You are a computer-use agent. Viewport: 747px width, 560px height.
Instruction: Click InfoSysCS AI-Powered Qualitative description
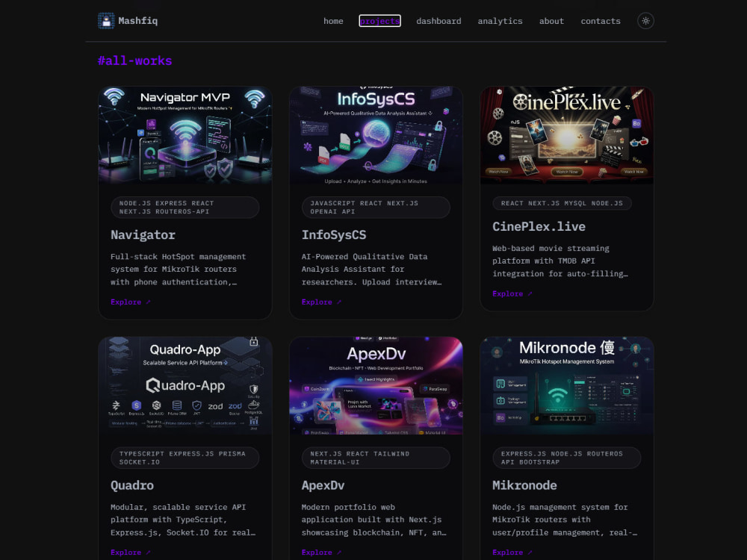pos(371,269)
